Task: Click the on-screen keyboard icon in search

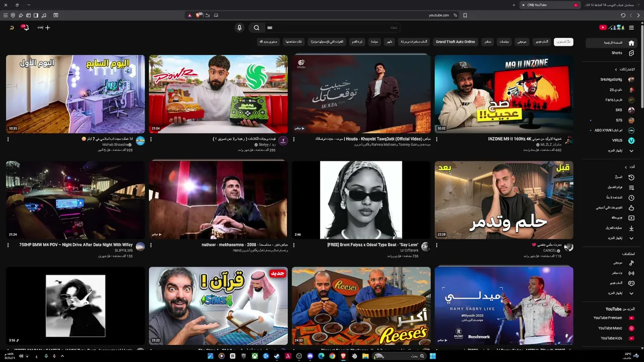Action: point(270,28)
